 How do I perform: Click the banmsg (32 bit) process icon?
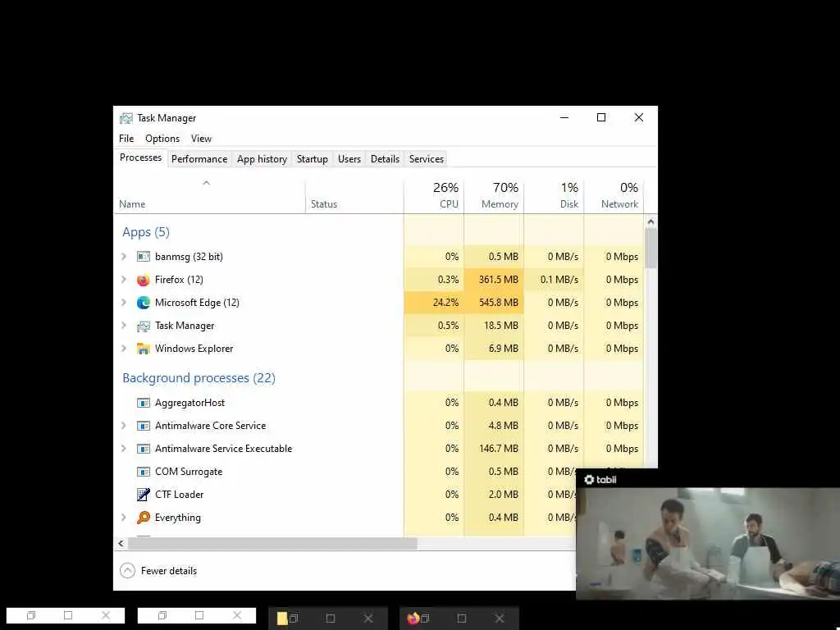143,257
